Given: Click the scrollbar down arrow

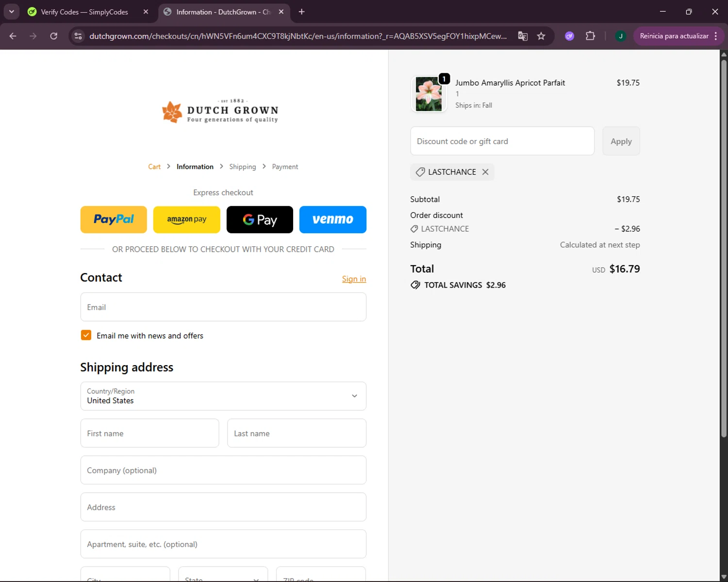Looking at the screenshot, I should tap(724, 577).
